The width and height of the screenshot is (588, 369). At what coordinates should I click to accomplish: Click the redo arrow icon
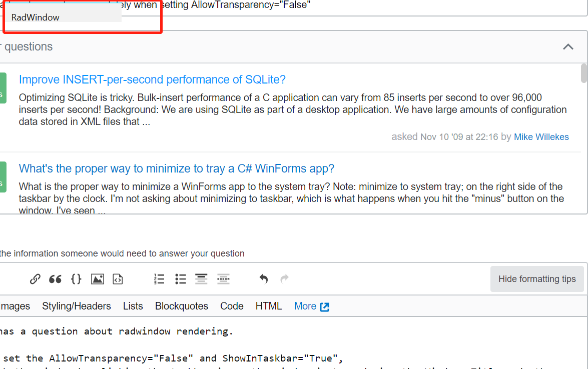[x=284, y=279]
